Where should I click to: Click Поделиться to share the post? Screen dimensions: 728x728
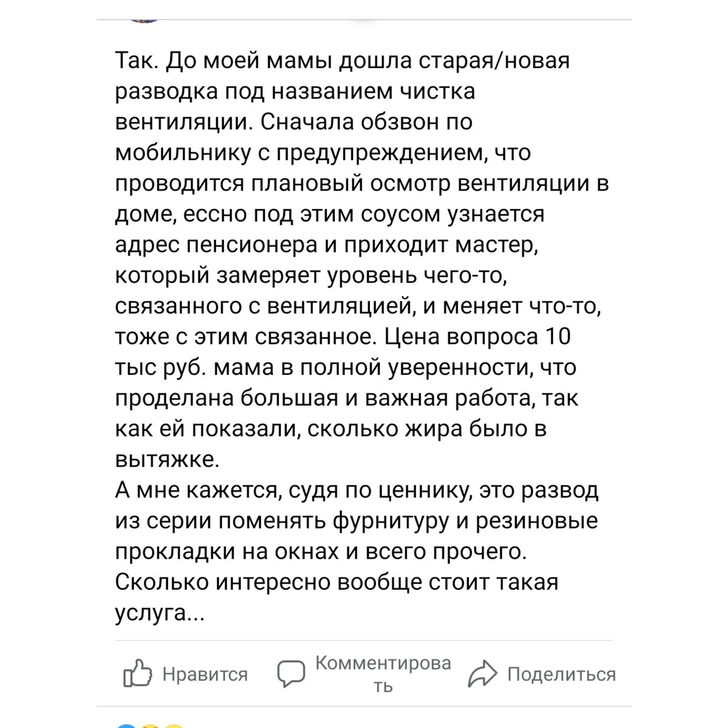[561, 672]
